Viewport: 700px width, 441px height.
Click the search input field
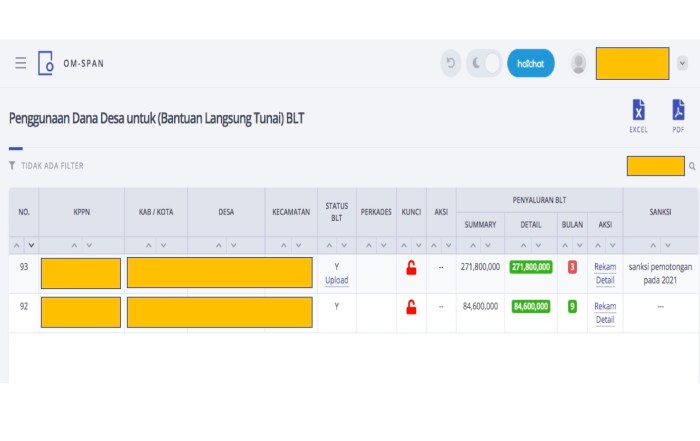655,166
